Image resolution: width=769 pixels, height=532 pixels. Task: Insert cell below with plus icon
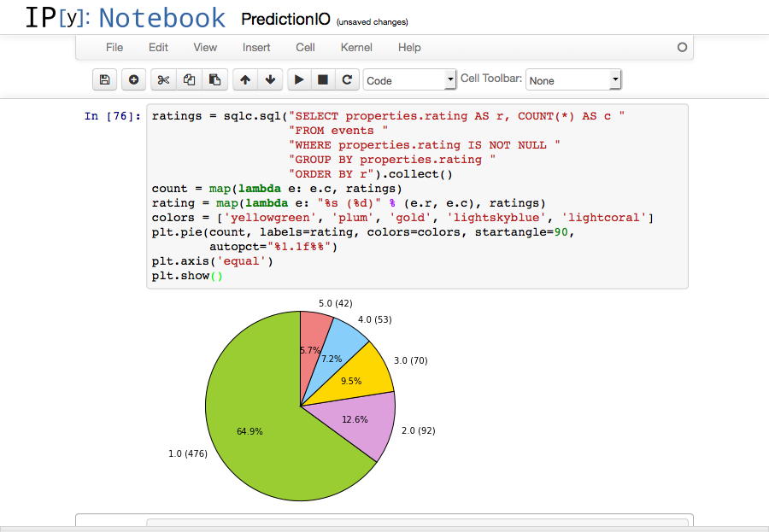(133, 80)
